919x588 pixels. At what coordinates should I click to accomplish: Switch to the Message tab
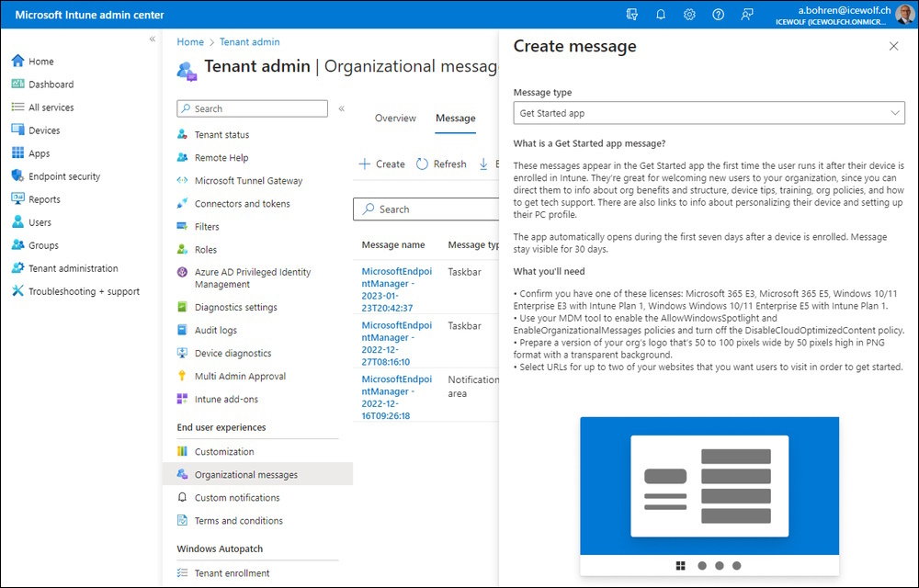(456, 118)
